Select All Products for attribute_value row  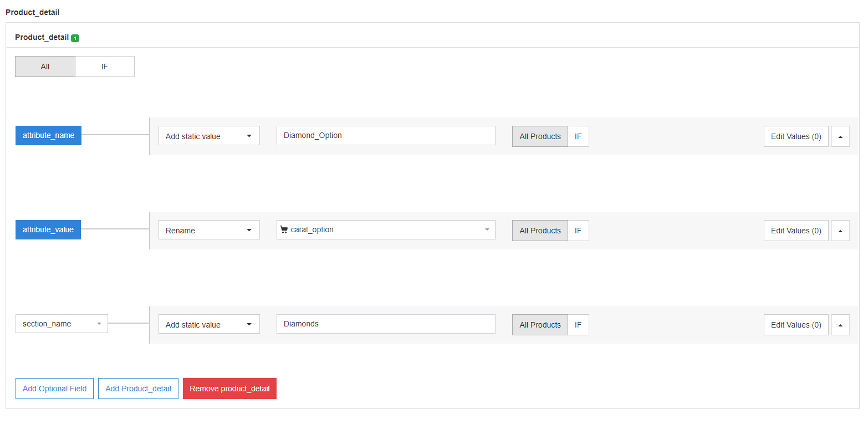tap(540, 231)
